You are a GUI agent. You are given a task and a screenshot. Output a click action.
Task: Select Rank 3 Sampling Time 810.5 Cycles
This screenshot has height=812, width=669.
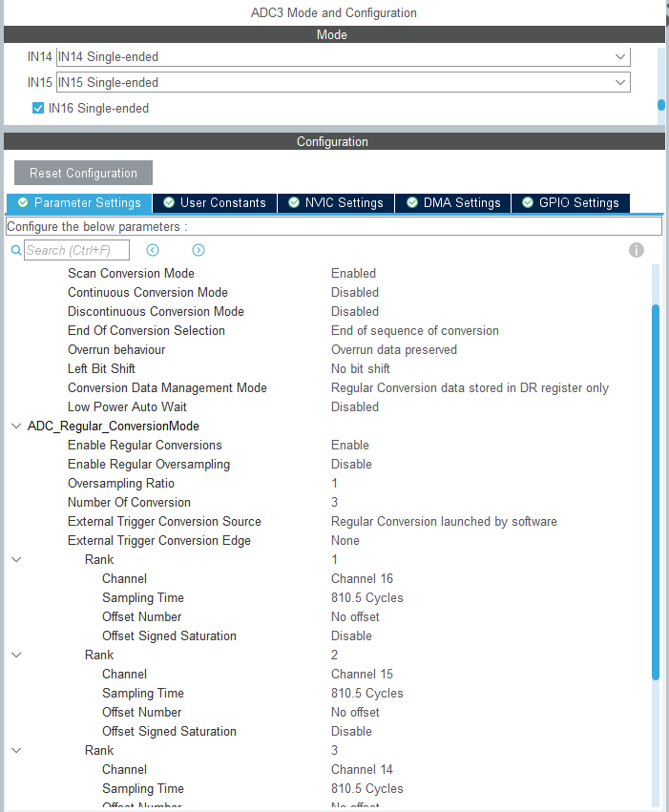pos(367,788)
